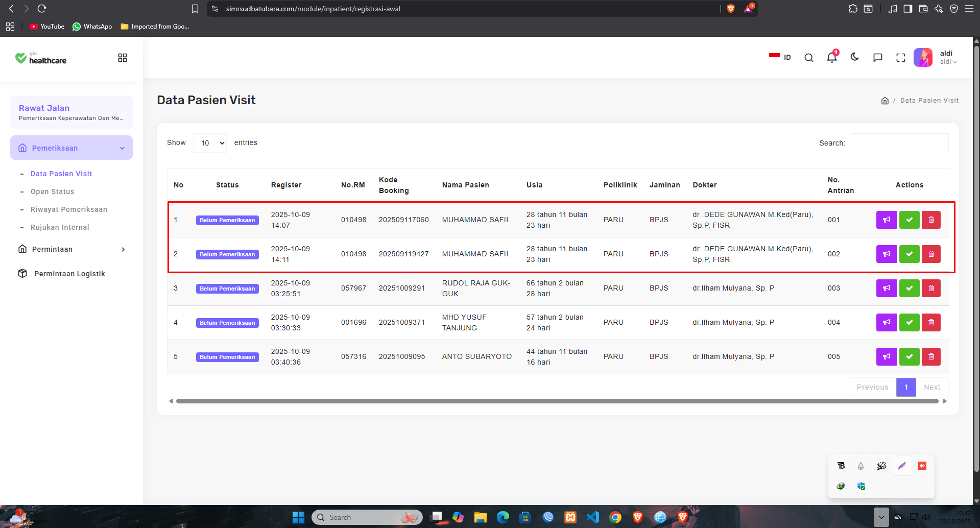
Task: Reload the page
Action: pyautogui.click(x=42, y=9)
